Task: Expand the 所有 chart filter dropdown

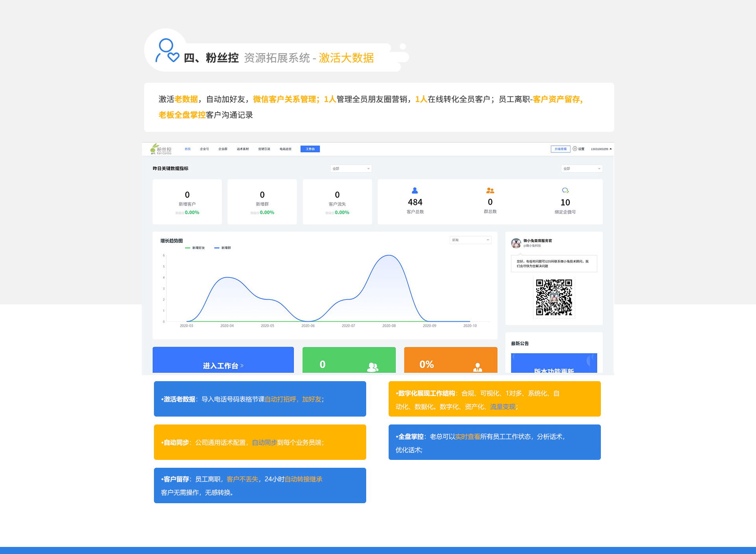Action: click(x=471, y=240)
